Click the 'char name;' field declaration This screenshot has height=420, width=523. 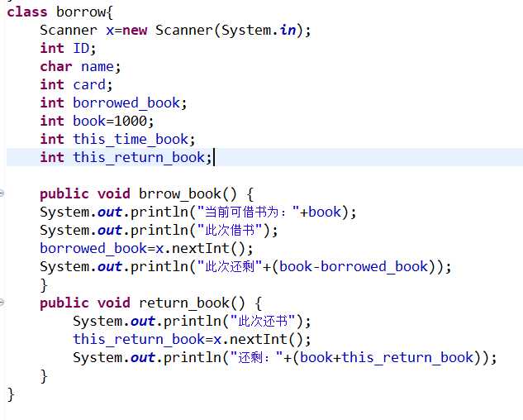click(x=80, y=66)
